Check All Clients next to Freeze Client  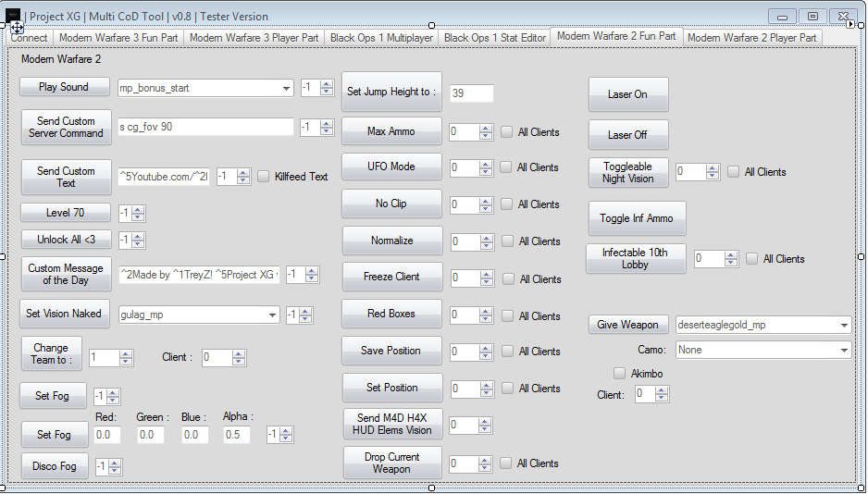[508, 279]
